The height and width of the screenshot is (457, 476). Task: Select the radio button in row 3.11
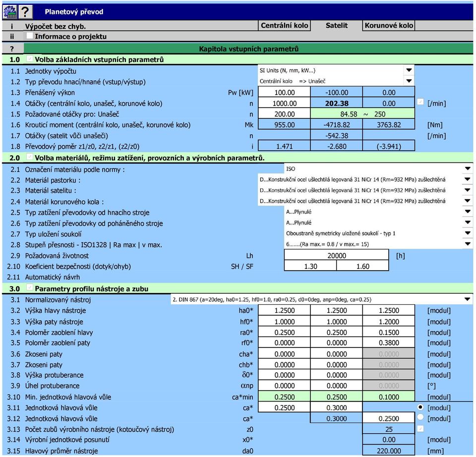420,407
